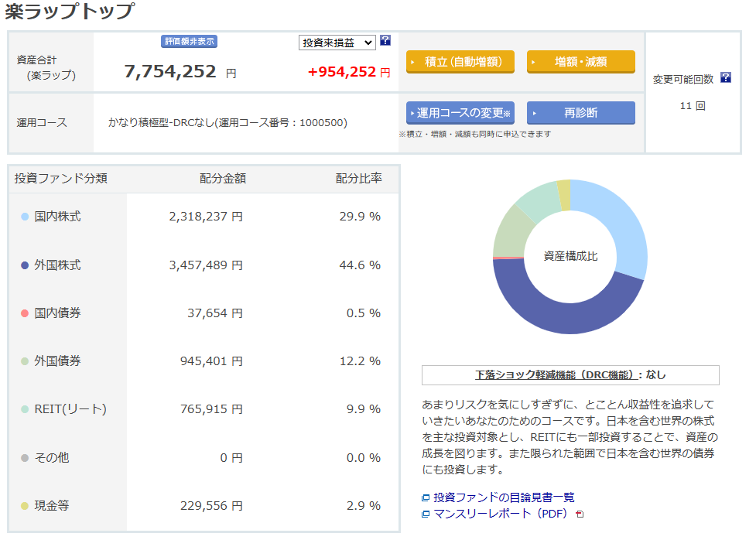Click the pink dot beside 国内債券
Viewport: 756px width, 540px height.
[25, 313]
